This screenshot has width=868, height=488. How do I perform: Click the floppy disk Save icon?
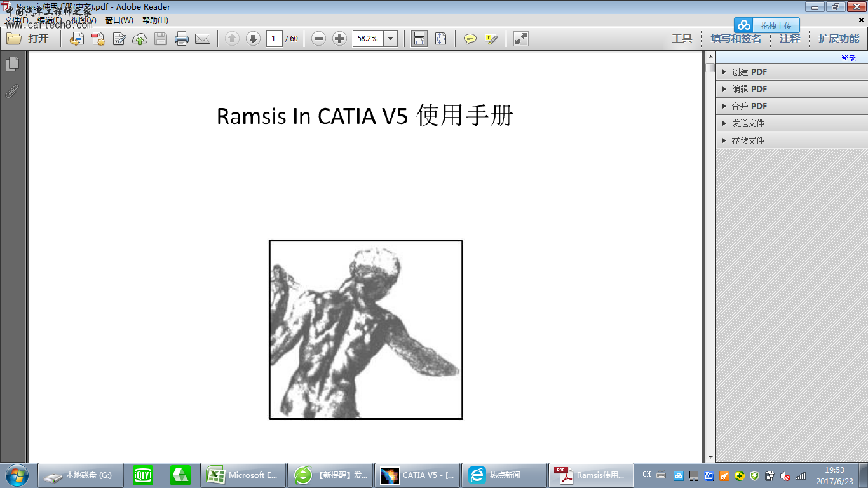coord(161,39)
